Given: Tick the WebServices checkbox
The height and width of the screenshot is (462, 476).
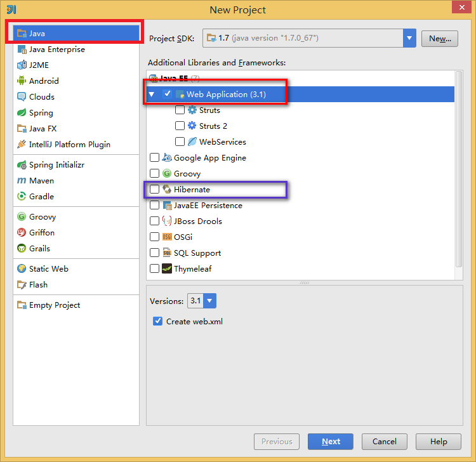Looking at the screenshot, I should coord(180,142).
